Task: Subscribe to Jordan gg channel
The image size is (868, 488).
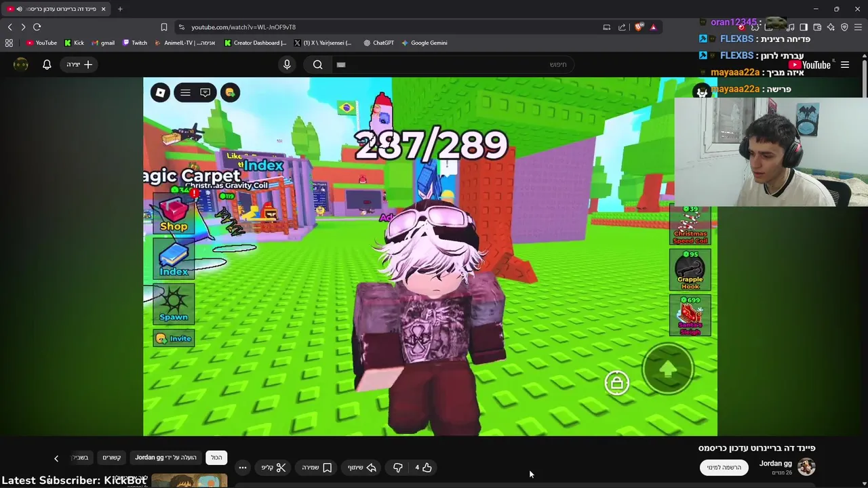Action: [x=724, y=467]
